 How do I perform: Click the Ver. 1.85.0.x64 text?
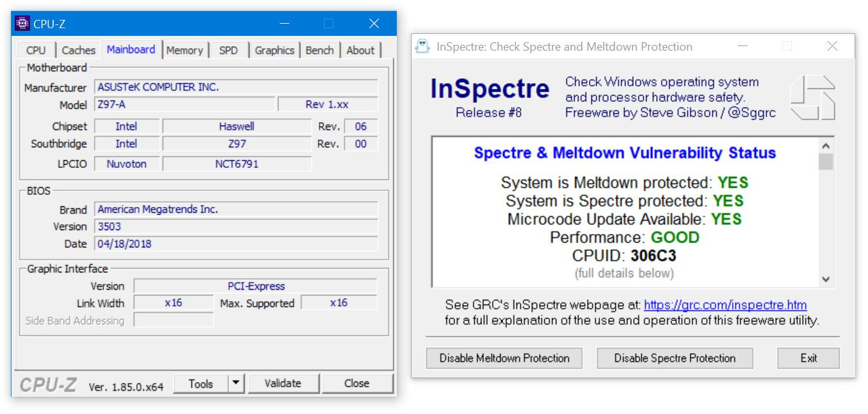pos(126,386)
